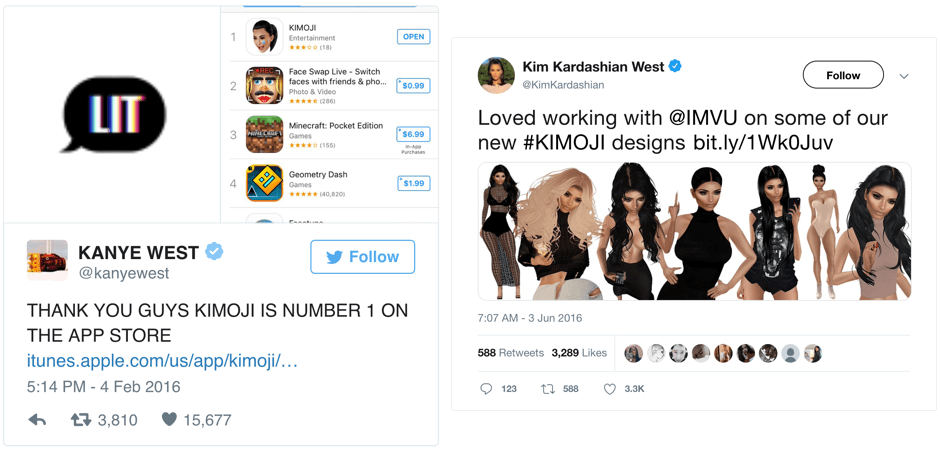Click the #KIMOJI hashtag
940x450 pixels.
point(566,143)
